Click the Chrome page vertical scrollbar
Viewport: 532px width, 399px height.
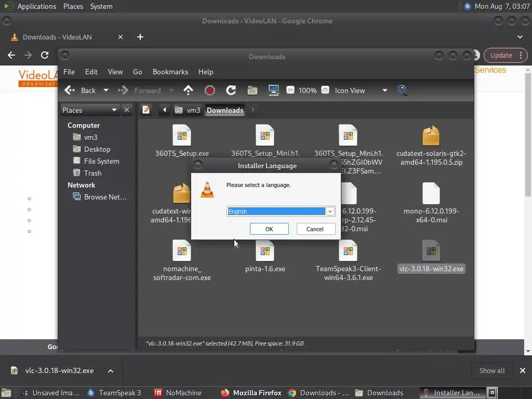pyautogui.click(x=528, y=134)
